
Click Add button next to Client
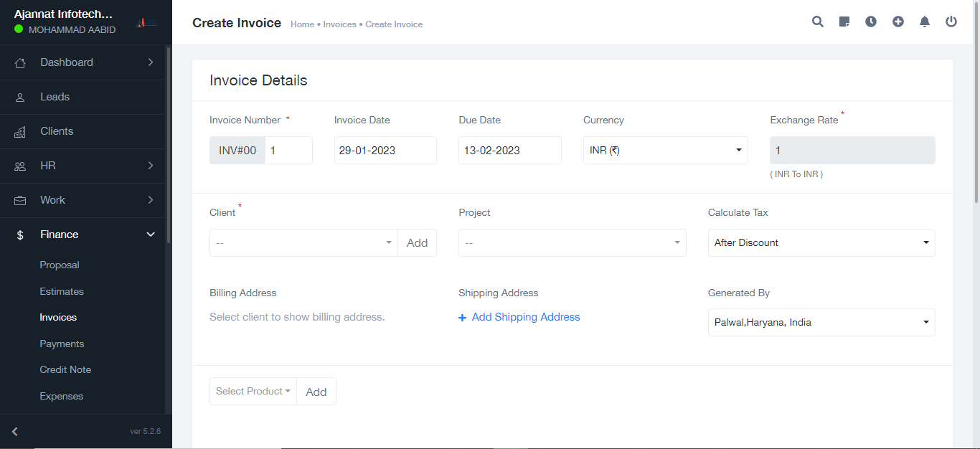click(417, 243)
